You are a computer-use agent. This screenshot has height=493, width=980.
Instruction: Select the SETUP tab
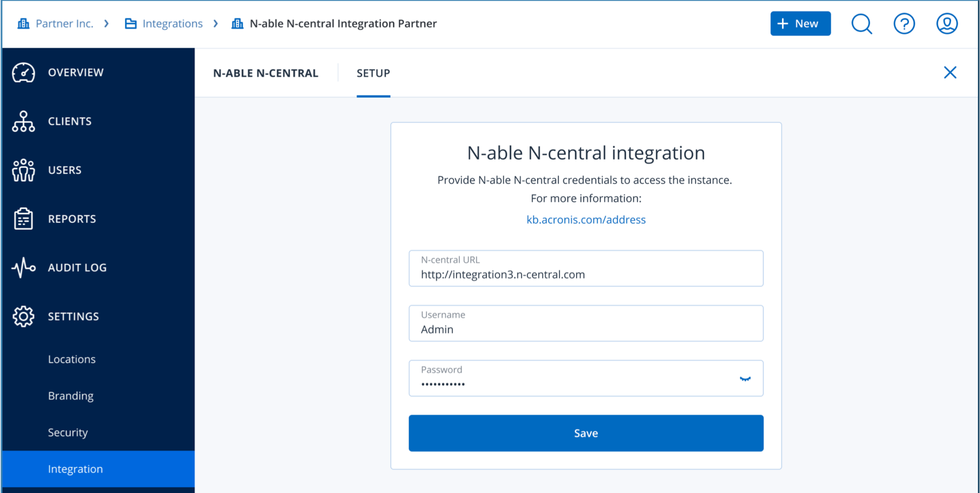coord(373,73)
